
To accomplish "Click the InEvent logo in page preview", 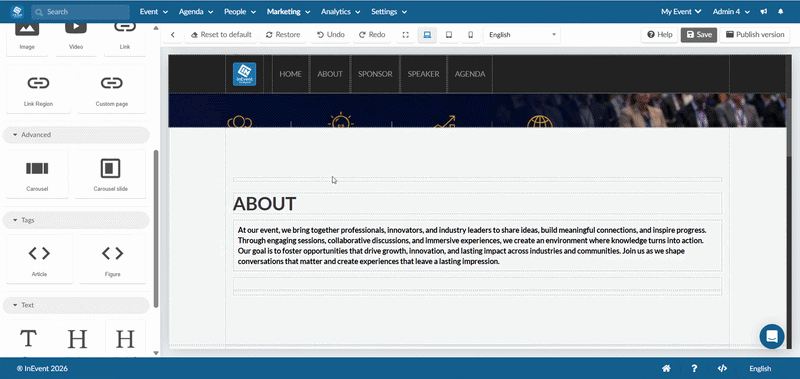I will 244,74.
